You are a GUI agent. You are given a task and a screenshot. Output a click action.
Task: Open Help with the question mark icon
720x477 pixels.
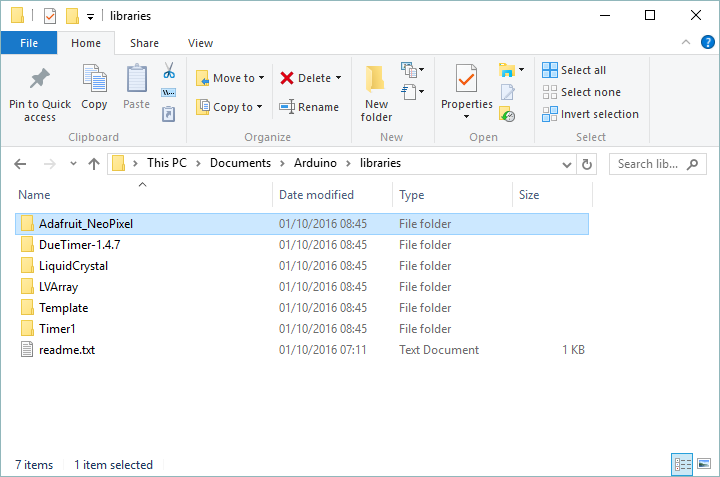coord(708,42)
